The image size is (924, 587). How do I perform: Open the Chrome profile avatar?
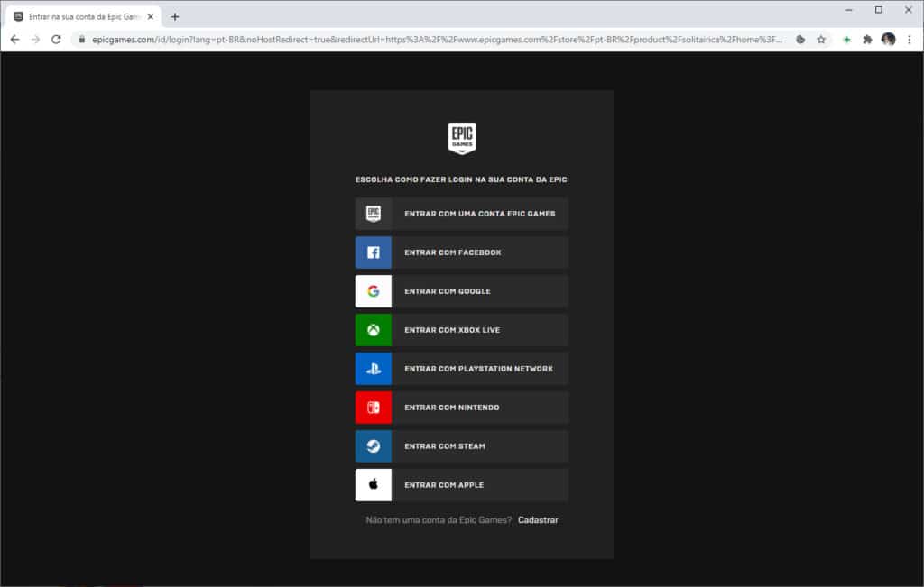(889, 40)
